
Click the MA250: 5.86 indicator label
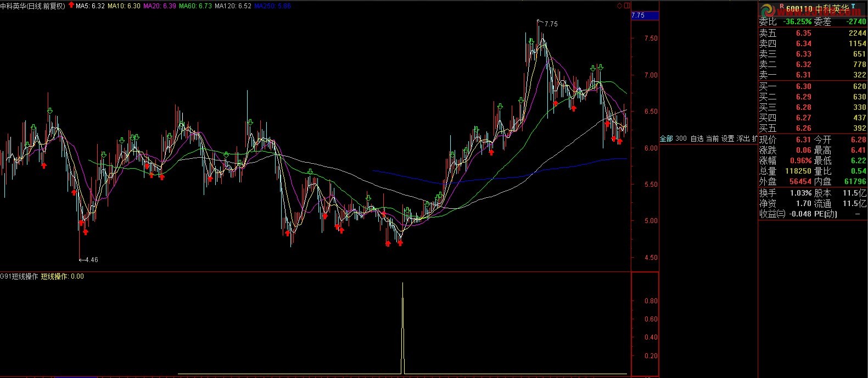point(273,6)
